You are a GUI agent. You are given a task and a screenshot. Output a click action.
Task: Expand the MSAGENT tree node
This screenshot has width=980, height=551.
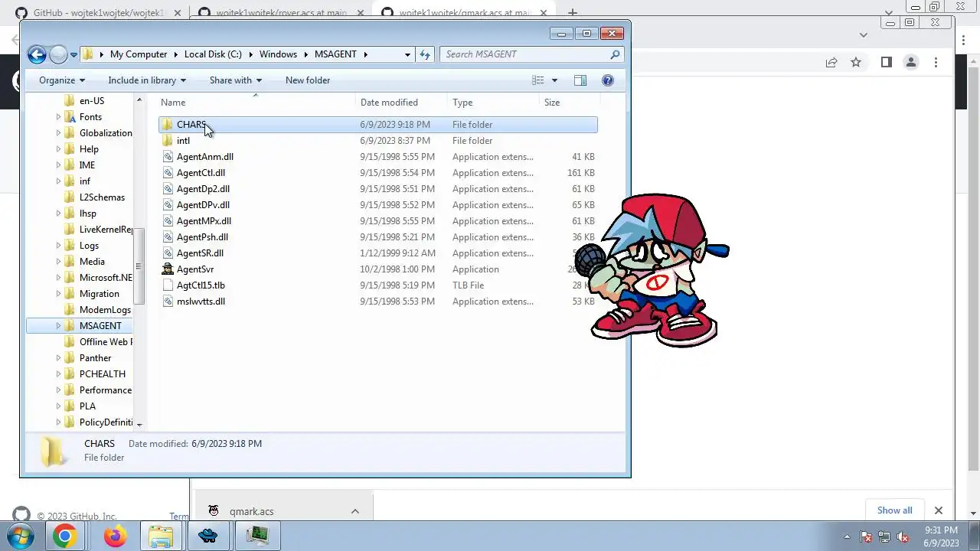click(x=58, y=326)
